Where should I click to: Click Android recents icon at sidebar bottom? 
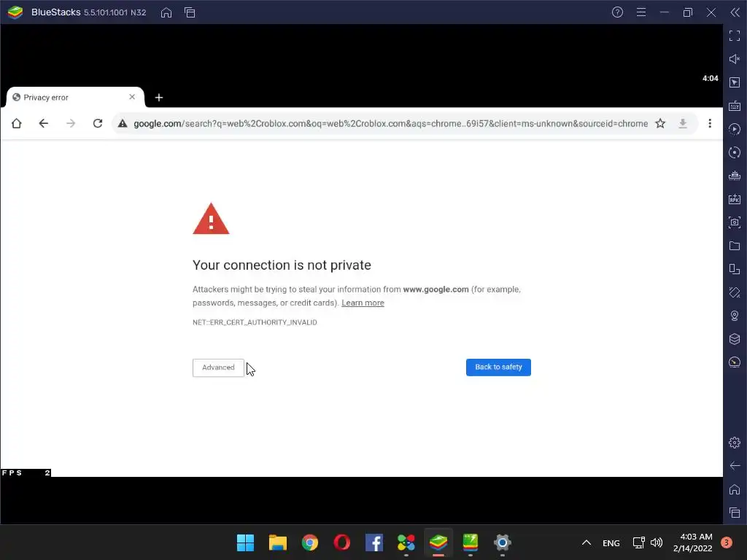click(x=735, y=513)
